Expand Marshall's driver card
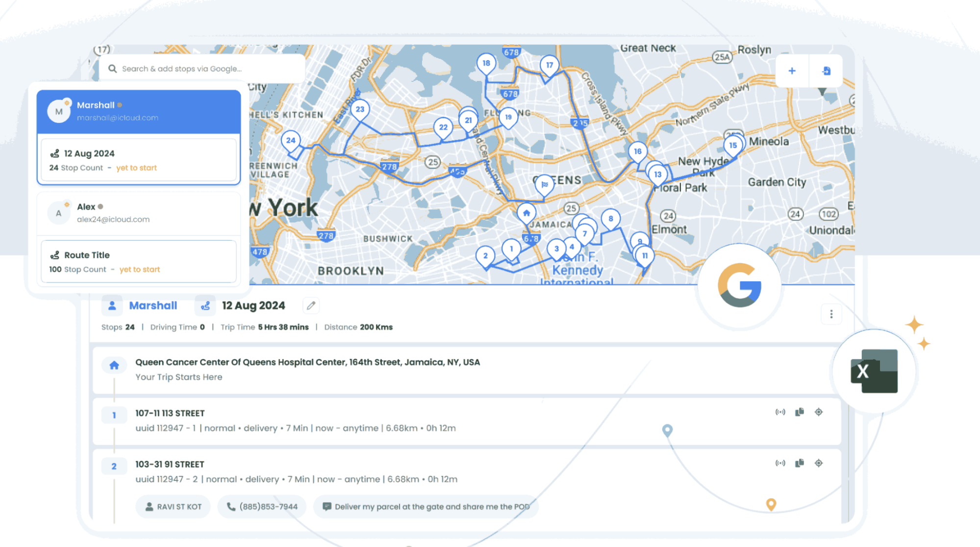This screenshot has height=547, width=980. [x=138, y=111]
